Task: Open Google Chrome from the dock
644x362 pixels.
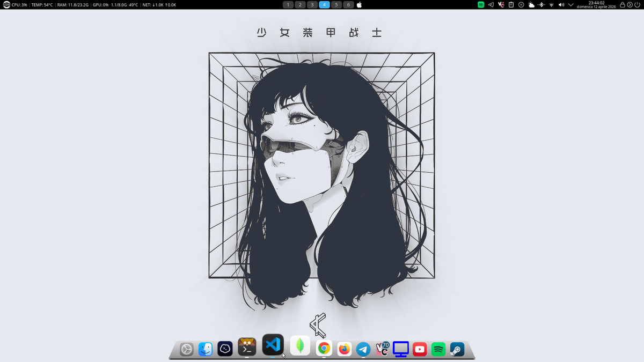Action: [323, 349]
